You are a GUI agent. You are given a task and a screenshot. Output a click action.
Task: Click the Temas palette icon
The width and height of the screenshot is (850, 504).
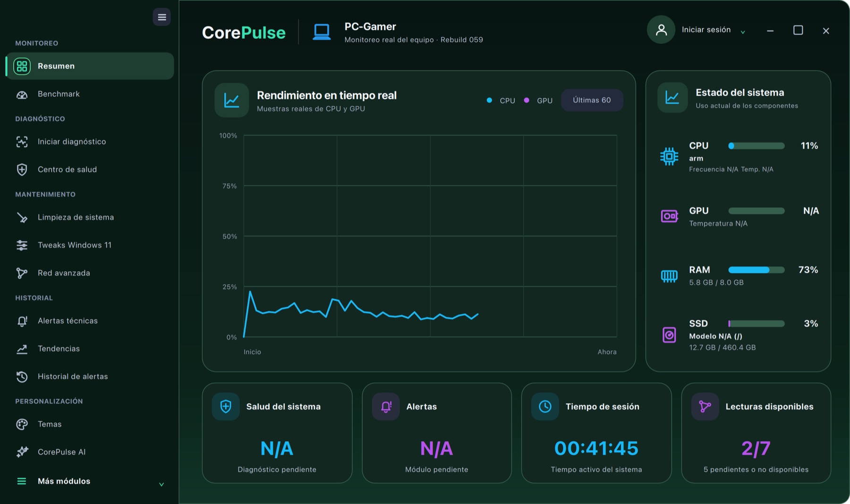pyautogui.click(x=22, y=424)
